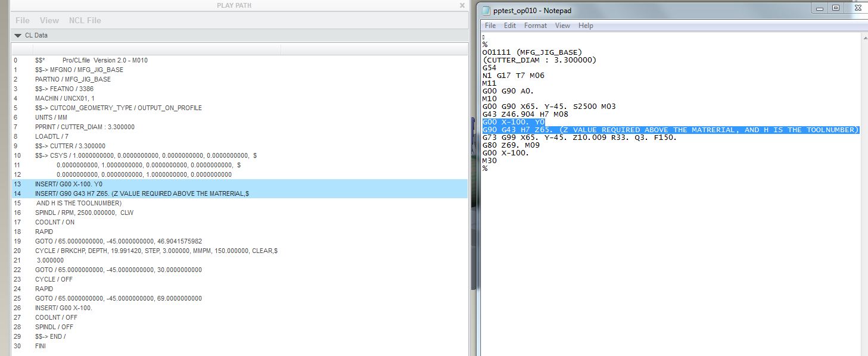Select CL line GOTO ending 69.0000000000
The image size is (868, 356).
(239, 298)
